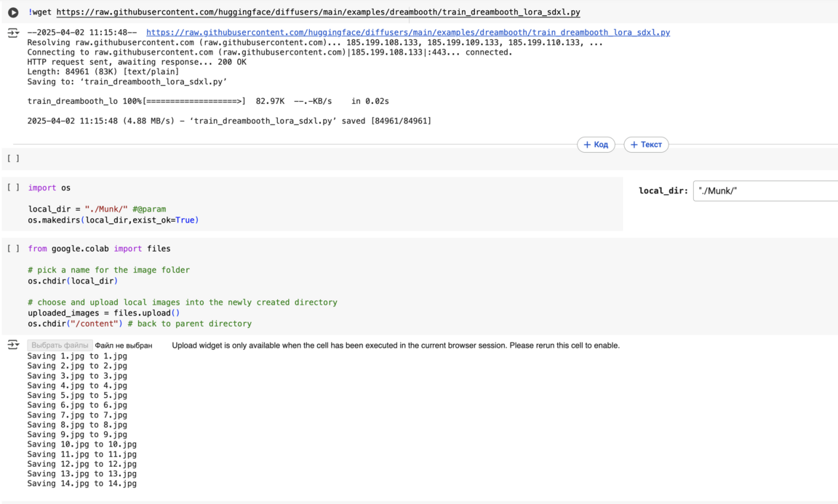
Task: Run the google.colab files upload cell
Action: (13, 249)
